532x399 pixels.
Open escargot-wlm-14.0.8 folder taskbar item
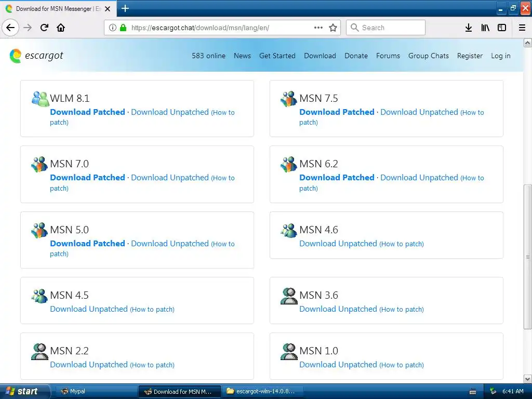[x=262, y=391]
